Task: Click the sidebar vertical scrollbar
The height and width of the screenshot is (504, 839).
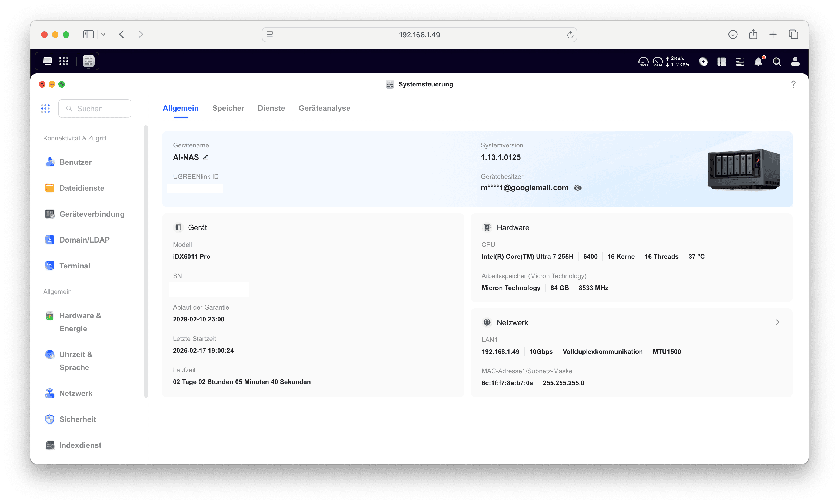Action: coord(146,261)
